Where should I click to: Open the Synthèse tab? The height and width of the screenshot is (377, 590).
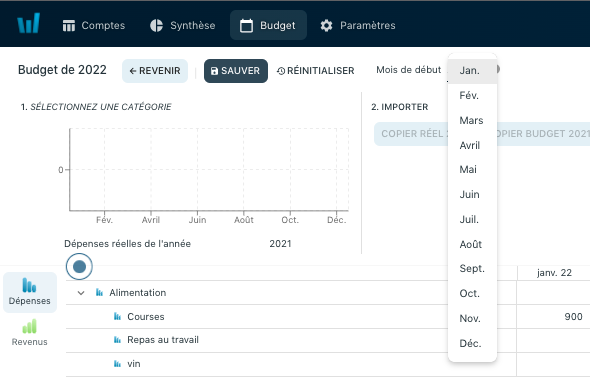182,25
